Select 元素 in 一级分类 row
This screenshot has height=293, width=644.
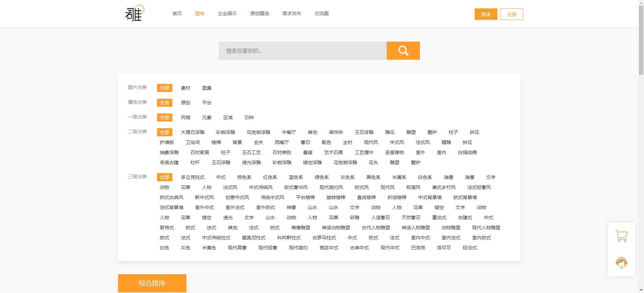click(x=207, y=117)
